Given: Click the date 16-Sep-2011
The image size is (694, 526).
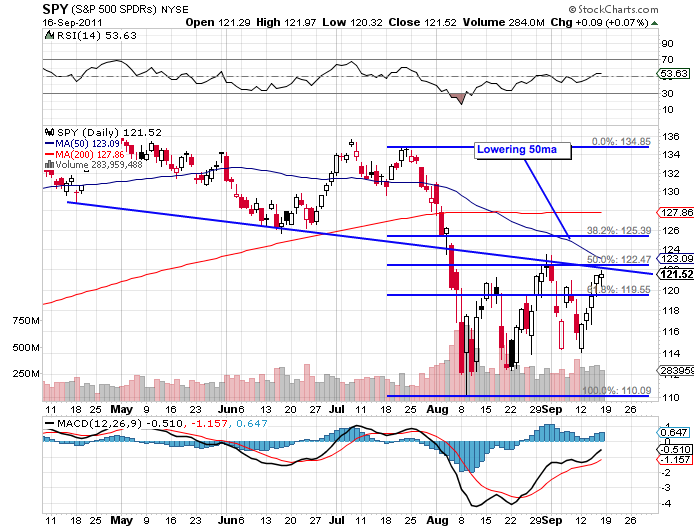Looking at the screenshot, I should point(72,23).
